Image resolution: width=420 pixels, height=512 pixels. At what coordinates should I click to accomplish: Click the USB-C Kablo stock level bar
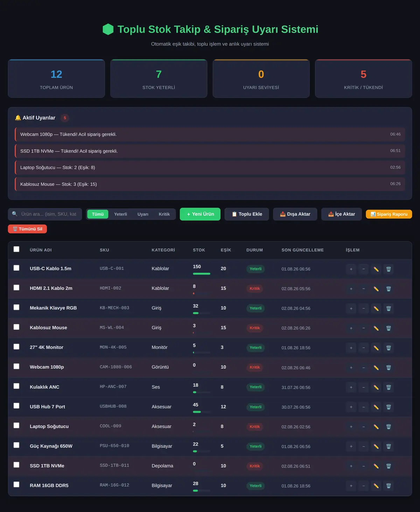pyautogui.click(x=202, y=274)
